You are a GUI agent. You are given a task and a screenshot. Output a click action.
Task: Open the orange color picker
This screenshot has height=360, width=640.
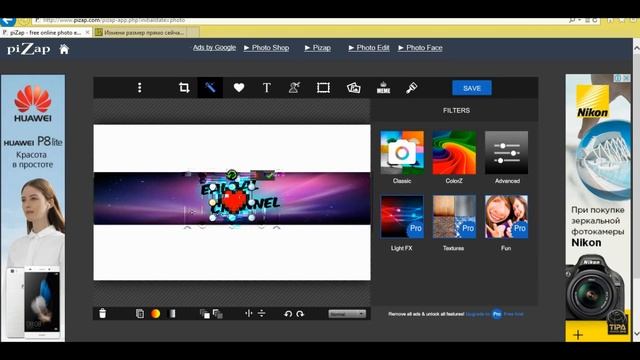pyautogui.click(x=156, y=313)
